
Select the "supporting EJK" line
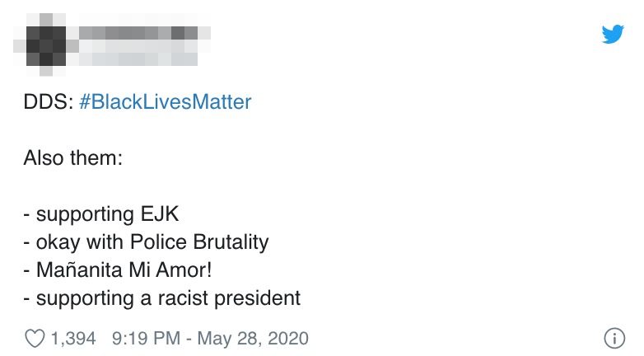click(101, 214)
